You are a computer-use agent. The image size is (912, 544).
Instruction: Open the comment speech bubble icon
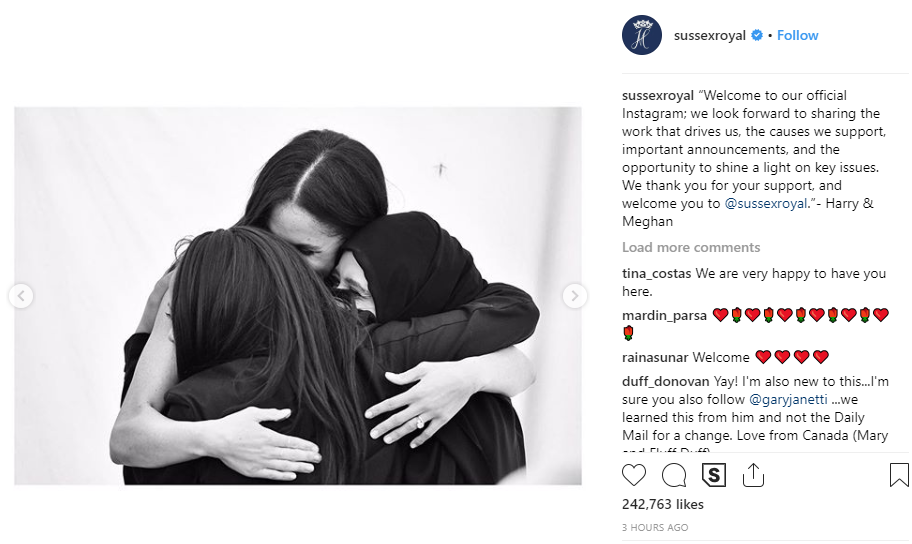pyautogui.click(x=674, y=475)
